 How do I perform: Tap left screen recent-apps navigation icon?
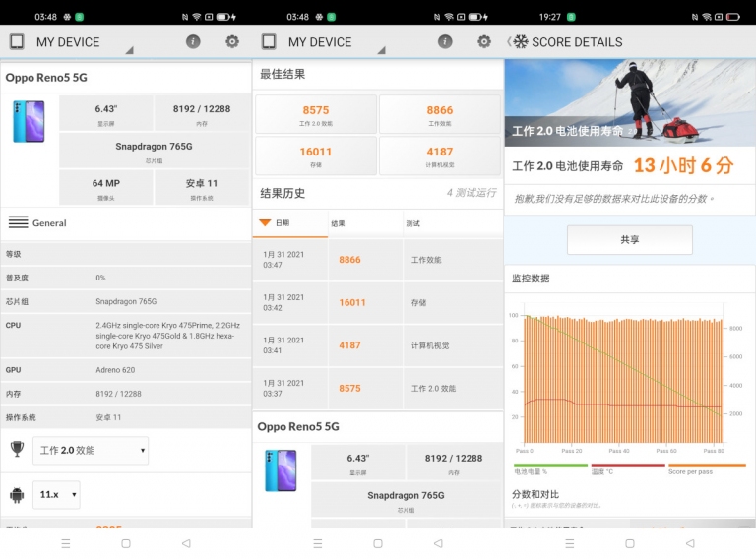(x=66, y=543)
